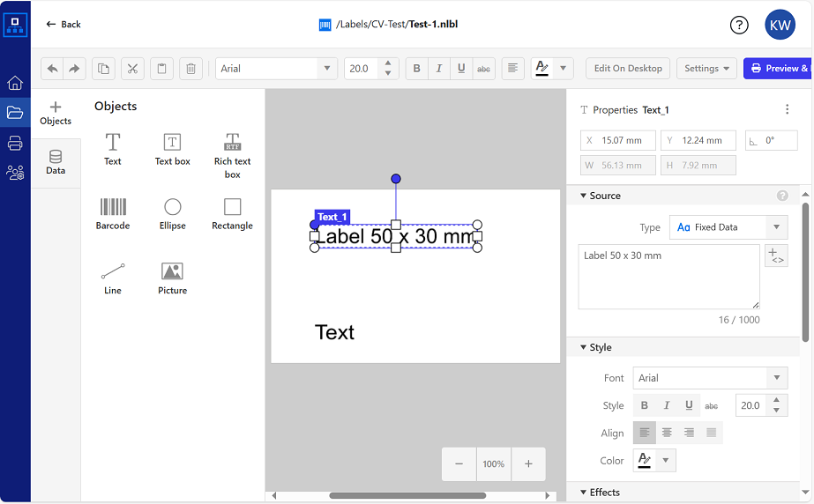The image size is (814, 504).
Task: Select the Ellipse object tool
Action: coord(173,213)
